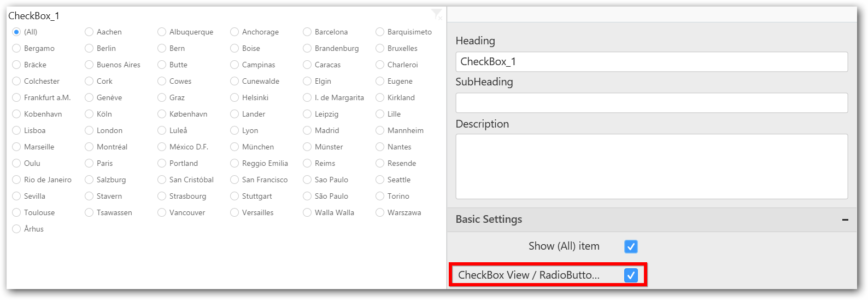Click the clear filter funnel icon
Image resolution: width=868 pixels, height=300 pixels.
point(436,14)
